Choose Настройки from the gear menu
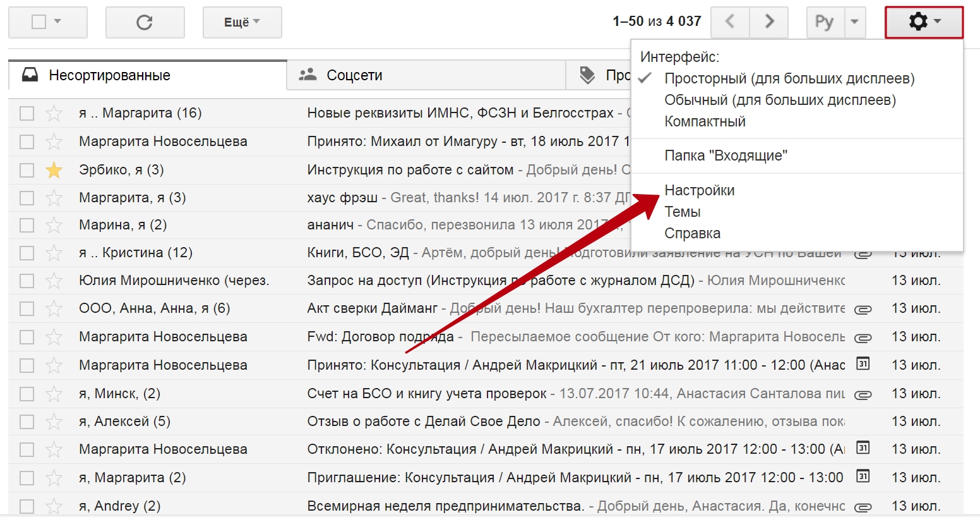Screen dimensions: 980x517 pyautogui.click(x=699, y=190)
